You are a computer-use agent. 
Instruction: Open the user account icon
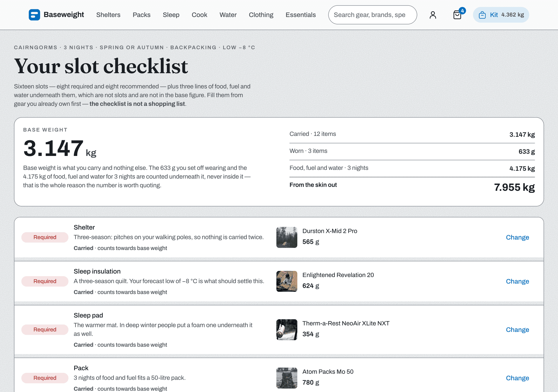[433, 15]
